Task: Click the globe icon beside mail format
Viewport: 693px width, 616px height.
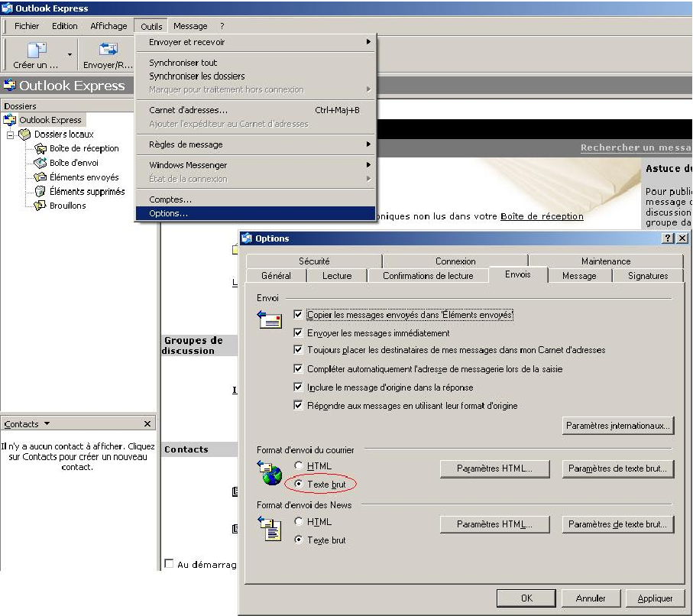Action: tap(270, 473)
